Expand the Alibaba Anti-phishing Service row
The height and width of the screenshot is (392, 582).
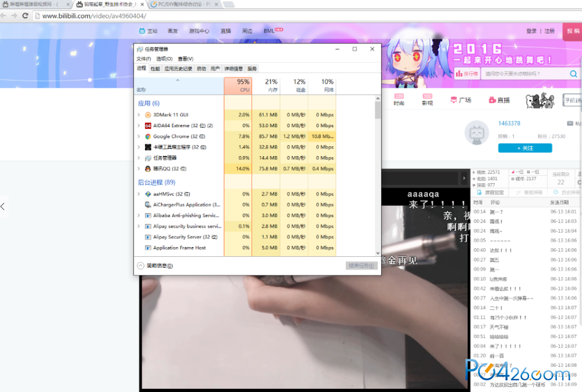click(139, 215)
